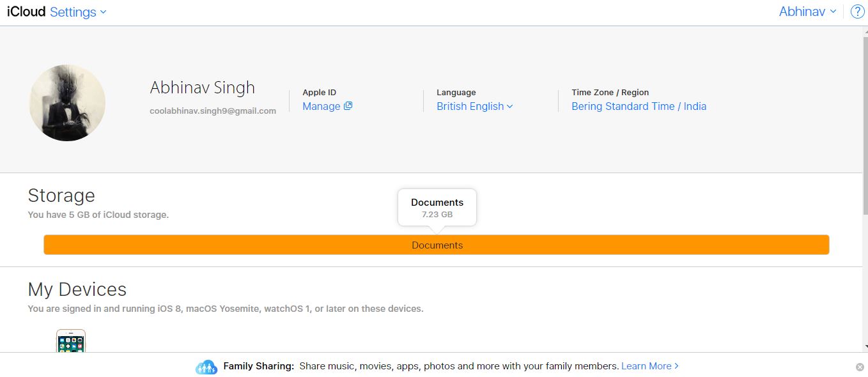Click the orange Documents storage bar

point(437,245)
